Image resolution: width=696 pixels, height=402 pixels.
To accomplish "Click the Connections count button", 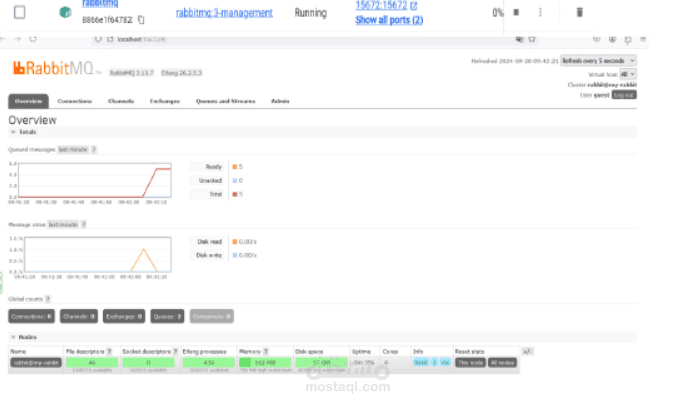I will click(32, 316).
